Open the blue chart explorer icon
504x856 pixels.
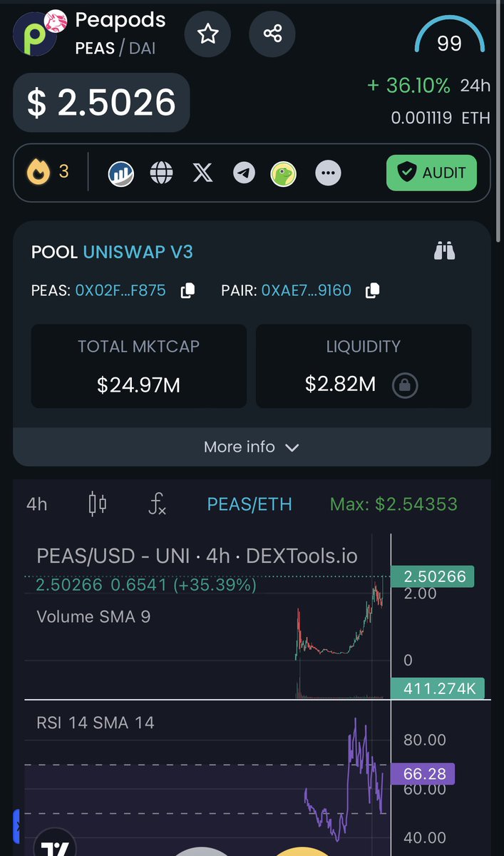pyautogui.click(x=121, y=173)
